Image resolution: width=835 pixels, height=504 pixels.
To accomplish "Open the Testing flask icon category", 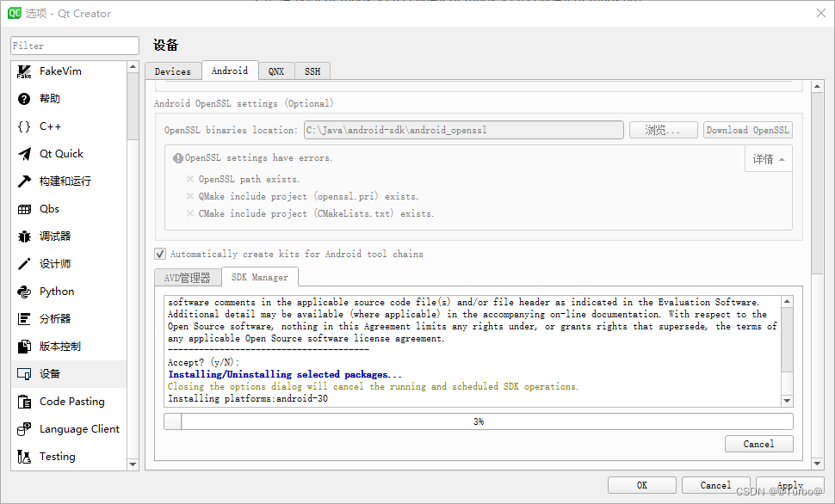I will click(24, 457).
